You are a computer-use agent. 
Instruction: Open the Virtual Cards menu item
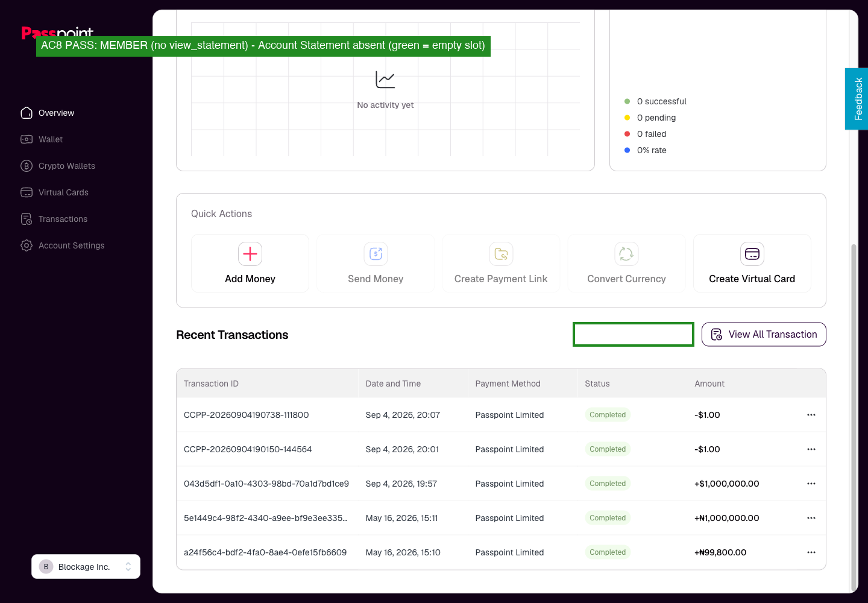coord(63,192)
